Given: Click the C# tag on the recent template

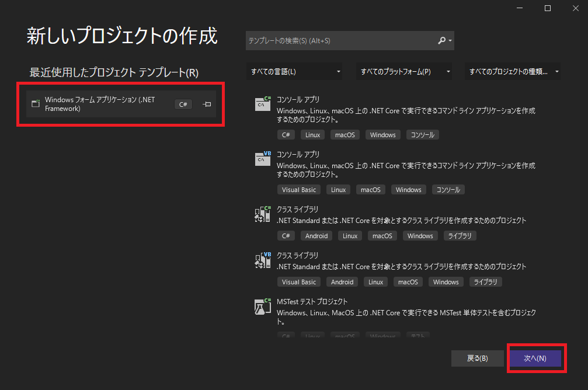Looking at the screenshot, I should 183,105.
